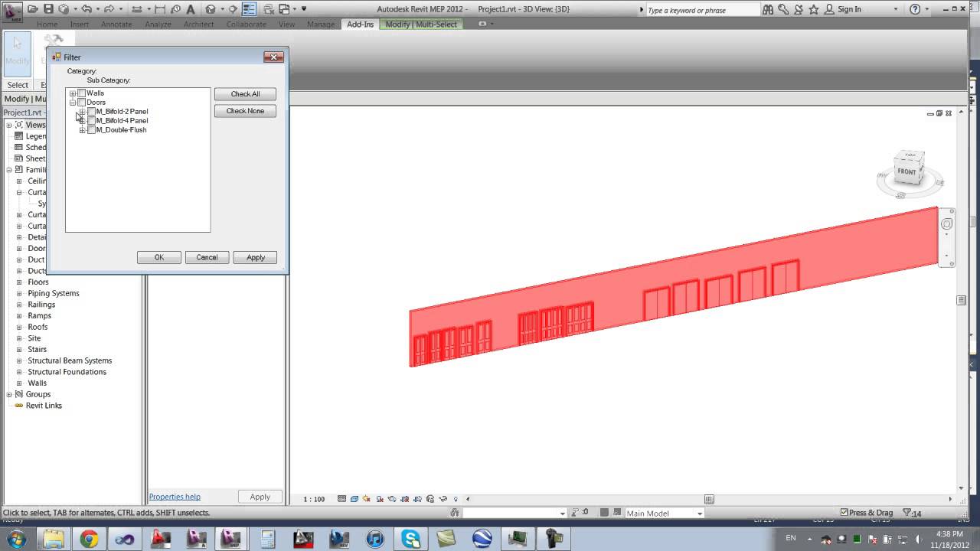Click the Communication Center satellite icon
Image resolution: width=980 pixels, height=551 pixels.
799,9
